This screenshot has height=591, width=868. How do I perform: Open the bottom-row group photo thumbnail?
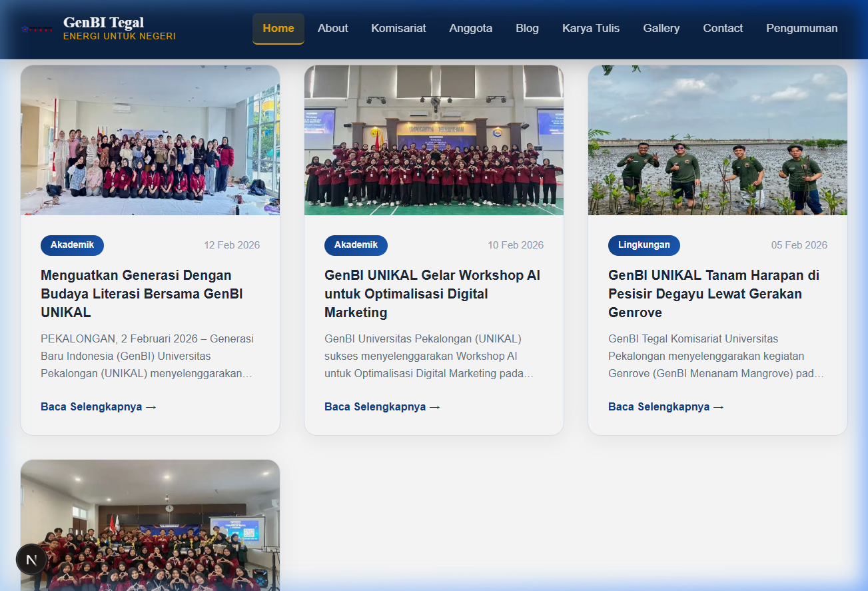coord(151,525)
